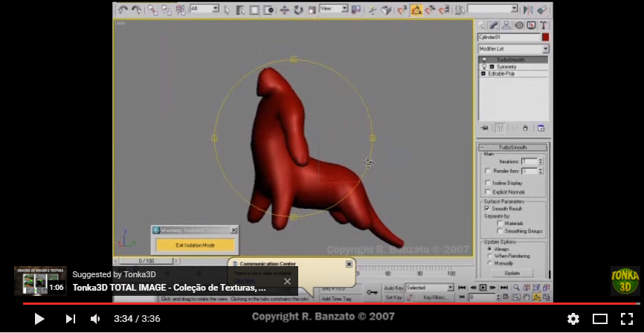Expand the Editable Poly sub-objects

click(483, 74)
